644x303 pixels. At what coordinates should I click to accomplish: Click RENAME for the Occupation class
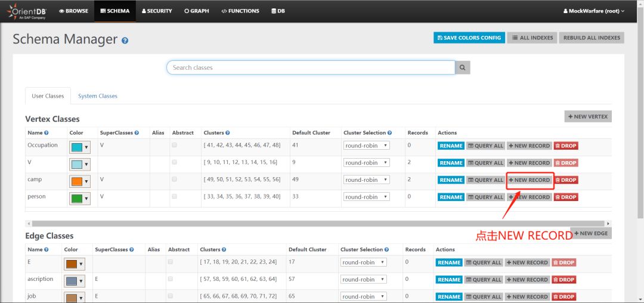[x=451, y=146]
